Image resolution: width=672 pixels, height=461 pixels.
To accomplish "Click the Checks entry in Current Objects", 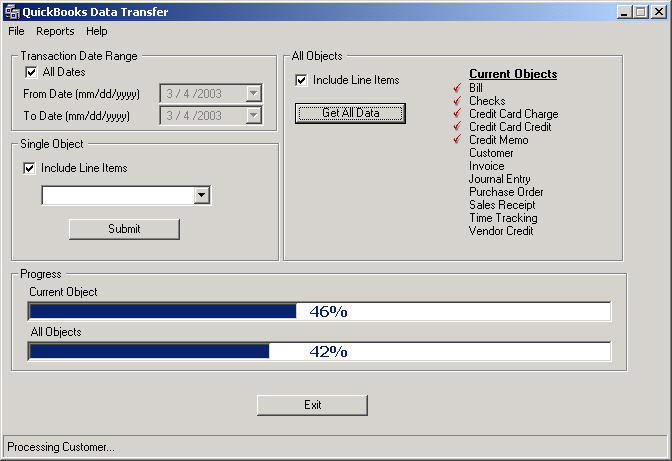I will pos(487,101).
